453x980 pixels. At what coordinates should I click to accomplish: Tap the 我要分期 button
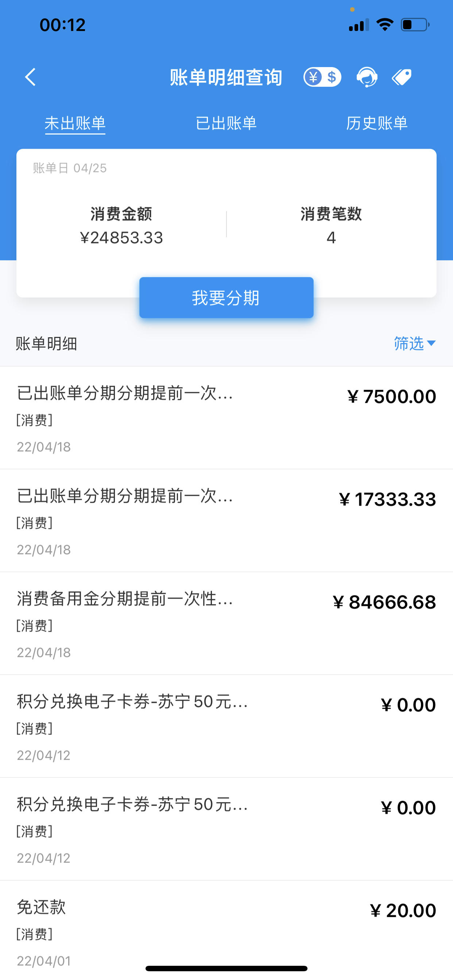click(x=226, y=297)
